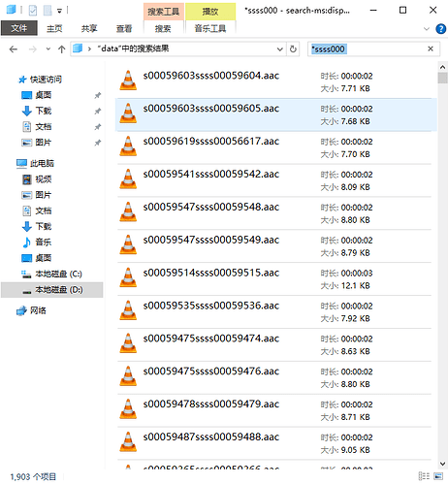Select file name s00059487ssss00059488.aac
The width and height of the screenshot is (448, 485).
click(x=211, y=436)
